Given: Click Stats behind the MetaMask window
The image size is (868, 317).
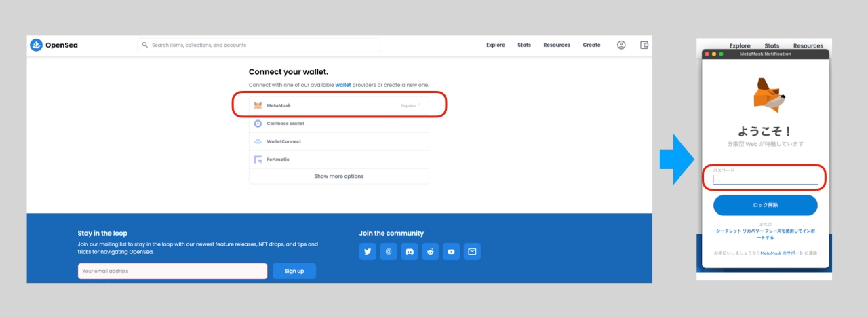Looking at the screenshot, I should point(772,45).
